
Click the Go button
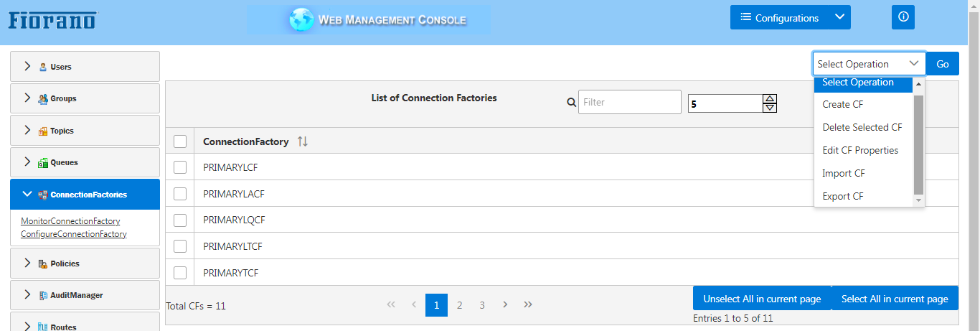point(943,64)
